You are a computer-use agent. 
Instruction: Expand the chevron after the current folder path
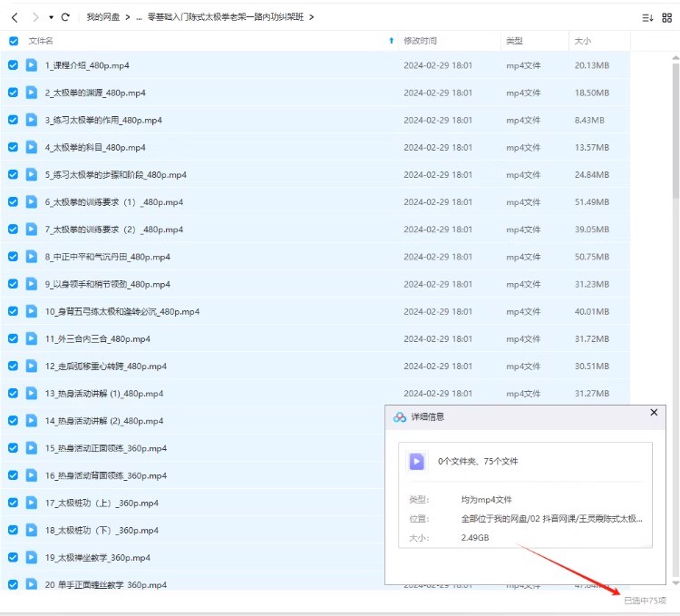pos(312,17)
